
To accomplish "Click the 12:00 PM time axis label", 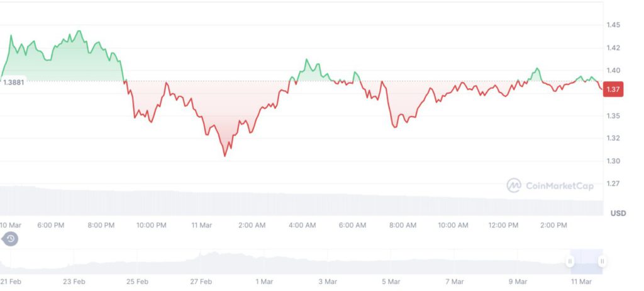I will click(504, 225).
